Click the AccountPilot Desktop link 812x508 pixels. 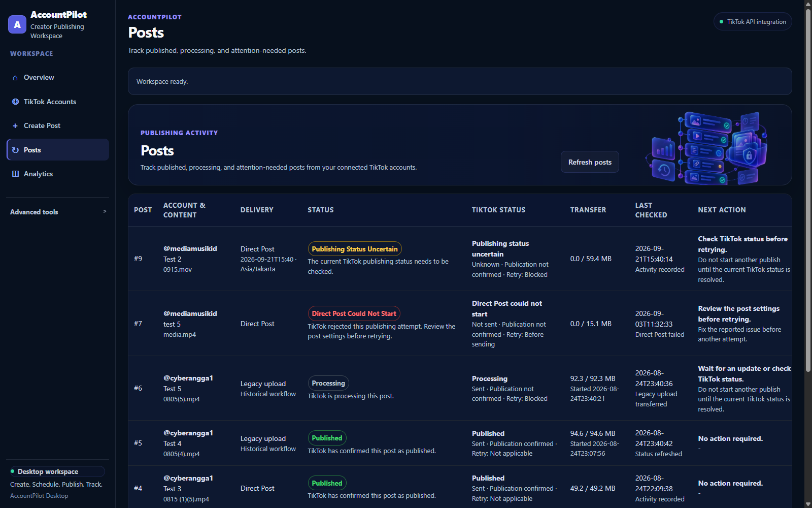39,496
